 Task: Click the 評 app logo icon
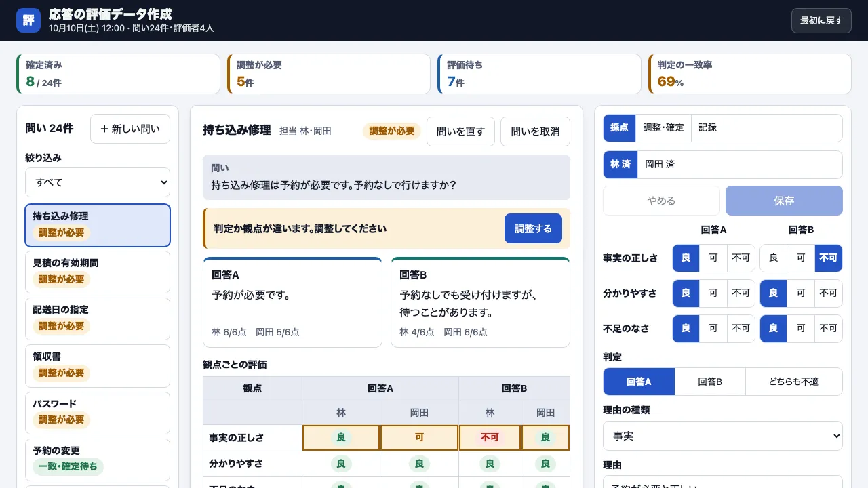[x=28, y=20]
